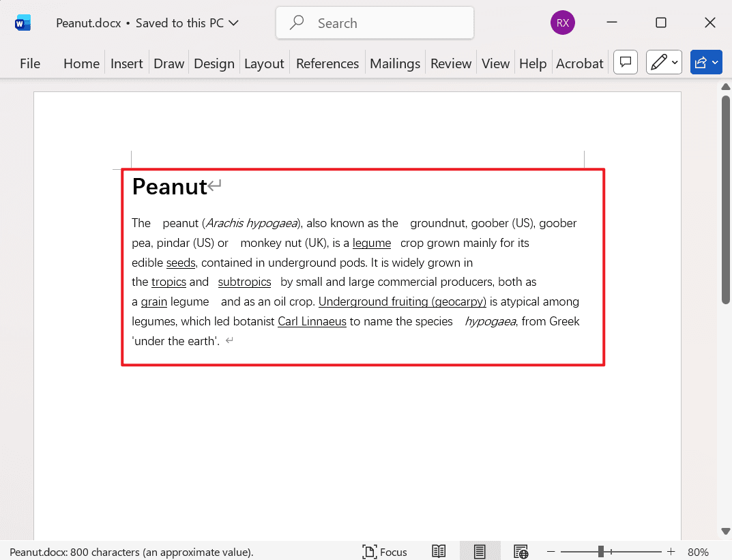Switch to Web Layout view
Image resolution: width=732 pixels, height=560 pixels.
pos(521,552)
